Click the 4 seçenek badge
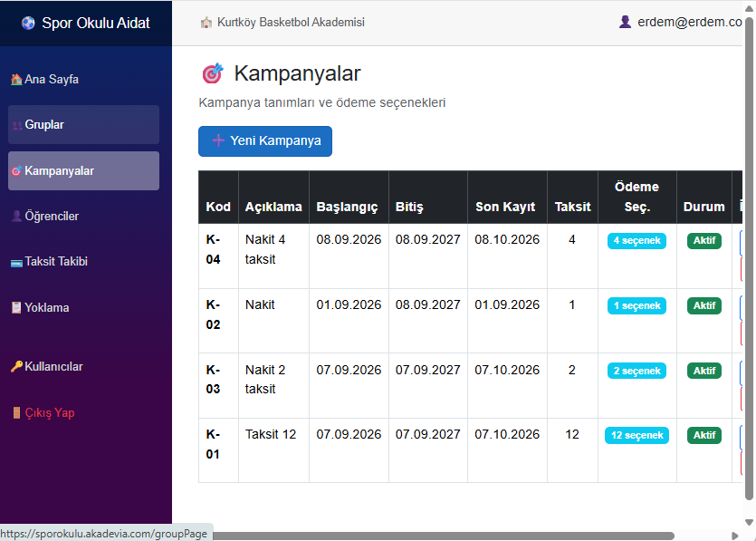Image resolution: width=756 pixels, height=541 pixels. pyautogui.click(x=636, y=240)
